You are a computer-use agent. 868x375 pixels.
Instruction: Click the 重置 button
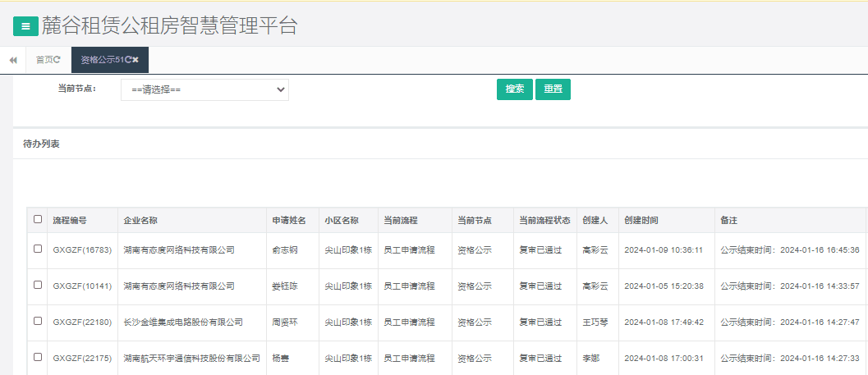coord(553,89)
